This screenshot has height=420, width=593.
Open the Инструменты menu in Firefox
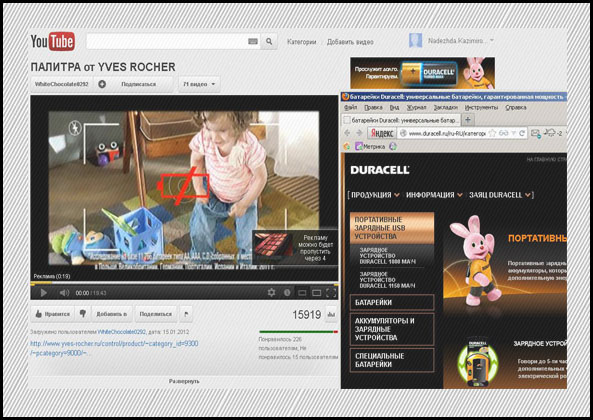[481, 108]
